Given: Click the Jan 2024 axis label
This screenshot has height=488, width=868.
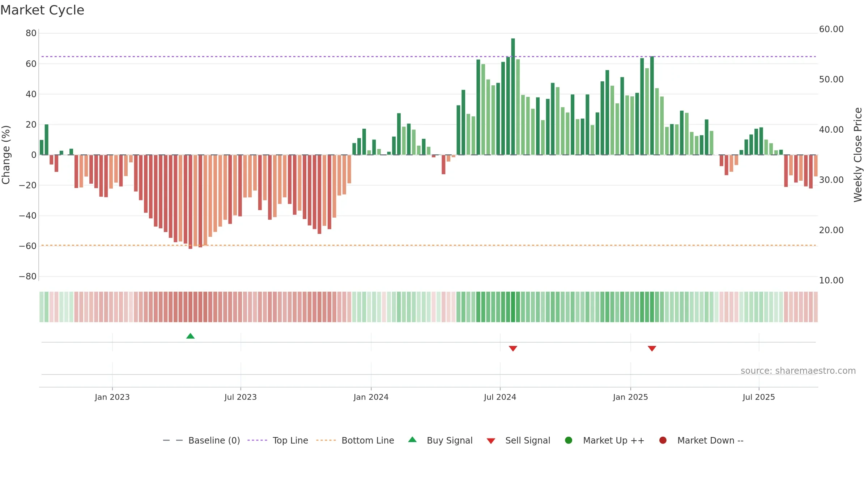Looking at the screenshot, I should [371, 397].
